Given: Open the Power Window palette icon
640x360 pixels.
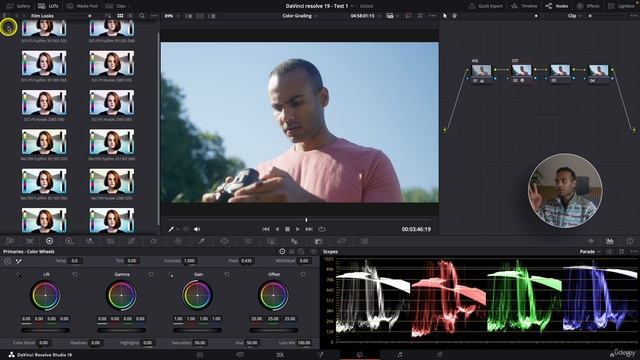Looking at the screenshot, I should coord(225,241).
